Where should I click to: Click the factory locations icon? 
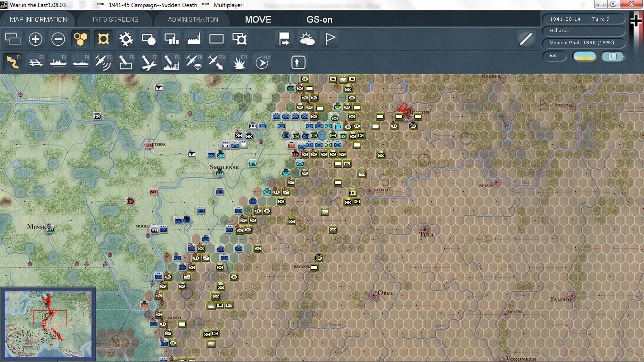pyautogui.click(x=194, y=39)
